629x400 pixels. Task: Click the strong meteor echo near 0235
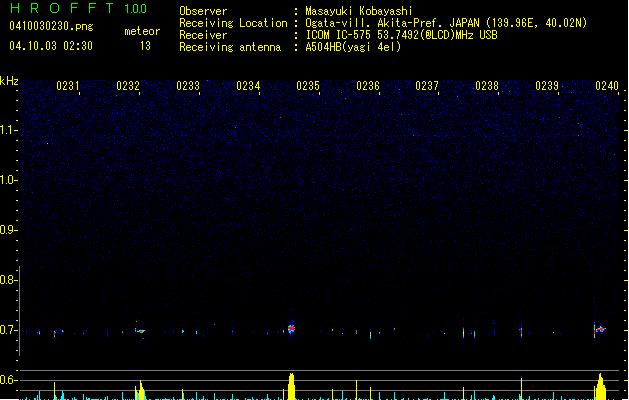(x=292, y=329)
